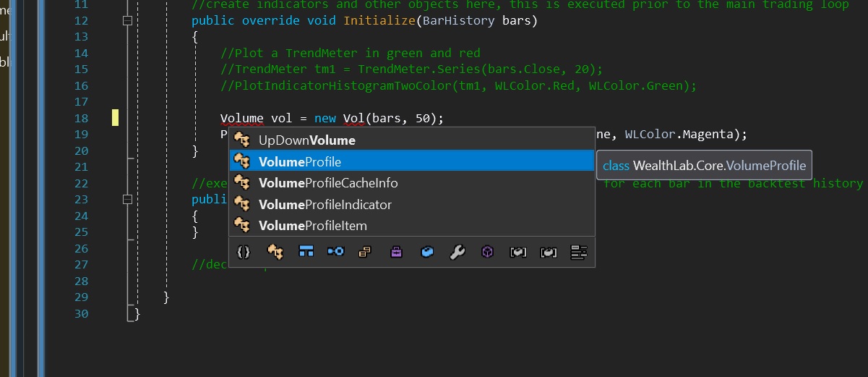This screenshot has height=377, width=868.
Task: Click the 'new' keyword on line 18
Action: pos(325,118)
